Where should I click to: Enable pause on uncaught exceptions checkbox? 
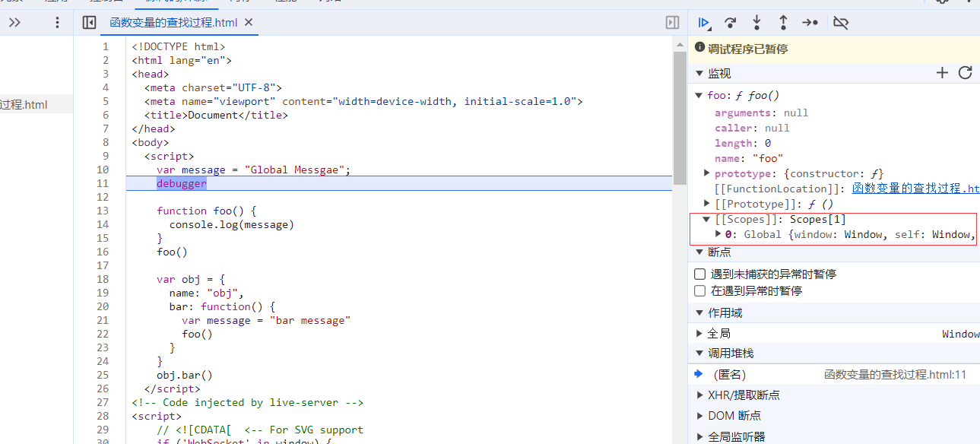tap(700, 274)
